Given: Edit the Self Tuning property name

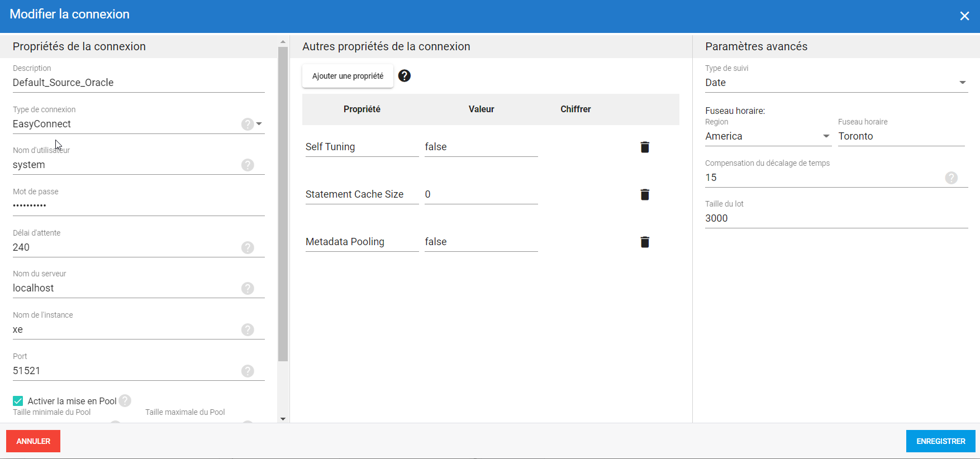Looking at the screenshot, I should pyautogui.click(x=362, y=147).
